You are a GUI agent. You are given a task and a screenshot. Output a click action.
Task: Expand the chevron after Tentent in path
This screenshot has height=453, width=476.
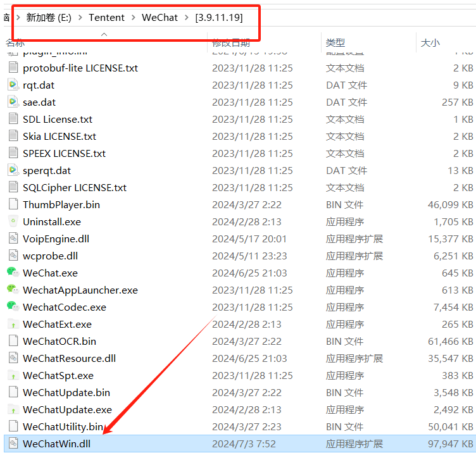pos(134,18)
